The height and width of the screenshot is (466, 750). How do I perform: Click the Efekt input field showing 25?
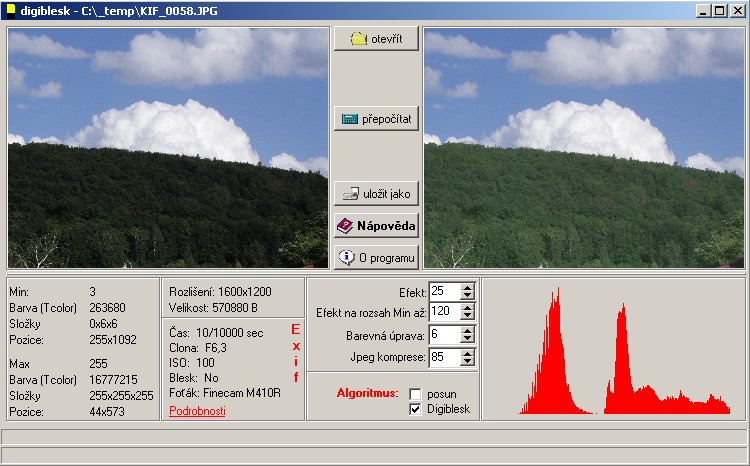[x=445, y=291]
